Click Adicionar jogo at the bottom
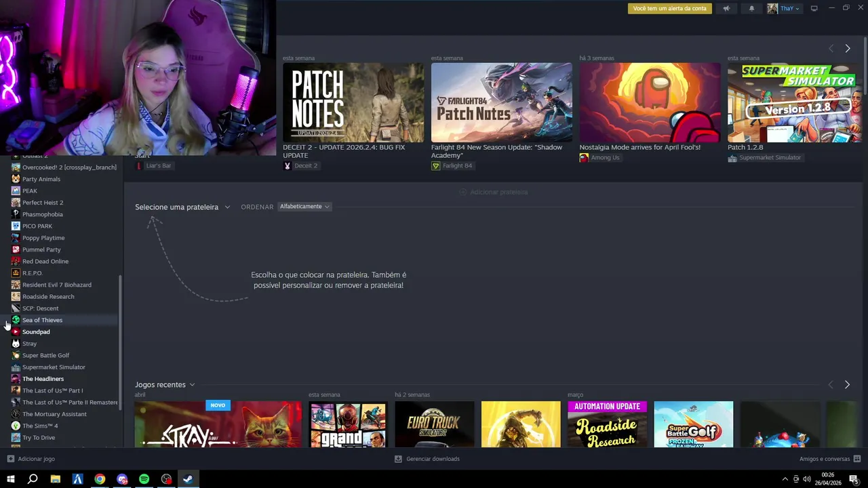Screen dimensions: 868x488 pyautogui.click(x=31, y=459)
